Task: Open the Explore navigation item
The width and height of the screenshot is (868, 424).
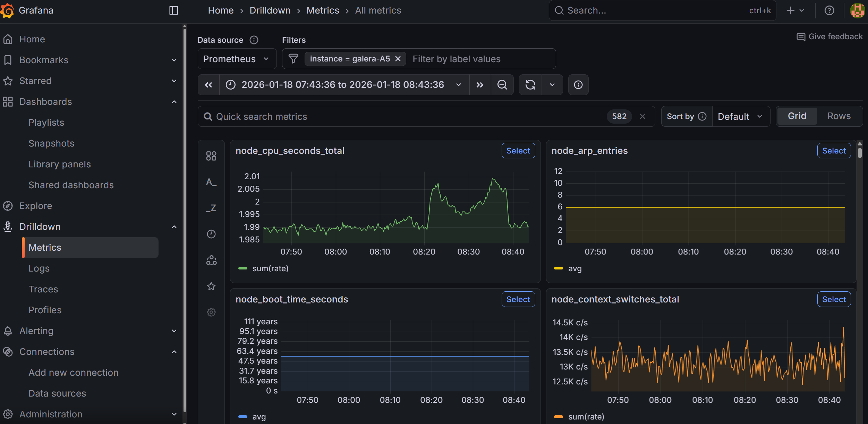Action: [x=35, y=206]
